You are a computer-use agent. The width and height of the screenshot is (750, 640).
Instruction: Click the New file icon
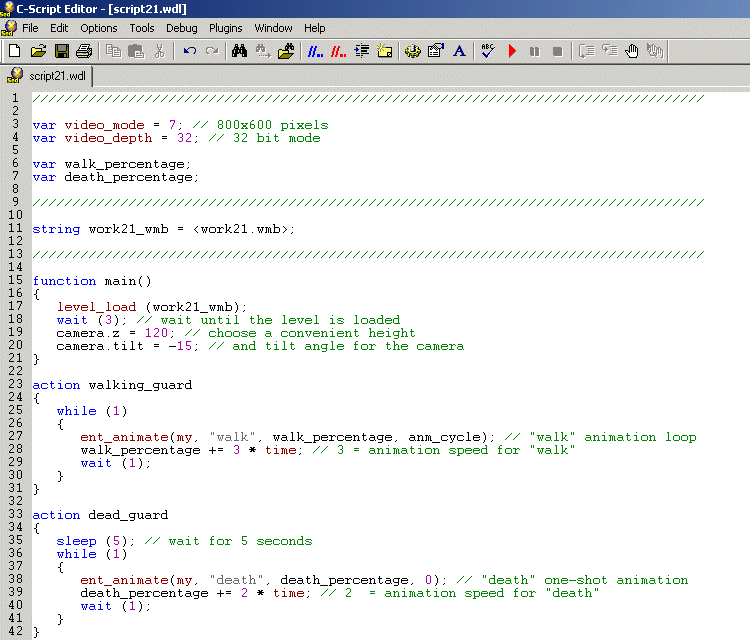tap(14, 51)
